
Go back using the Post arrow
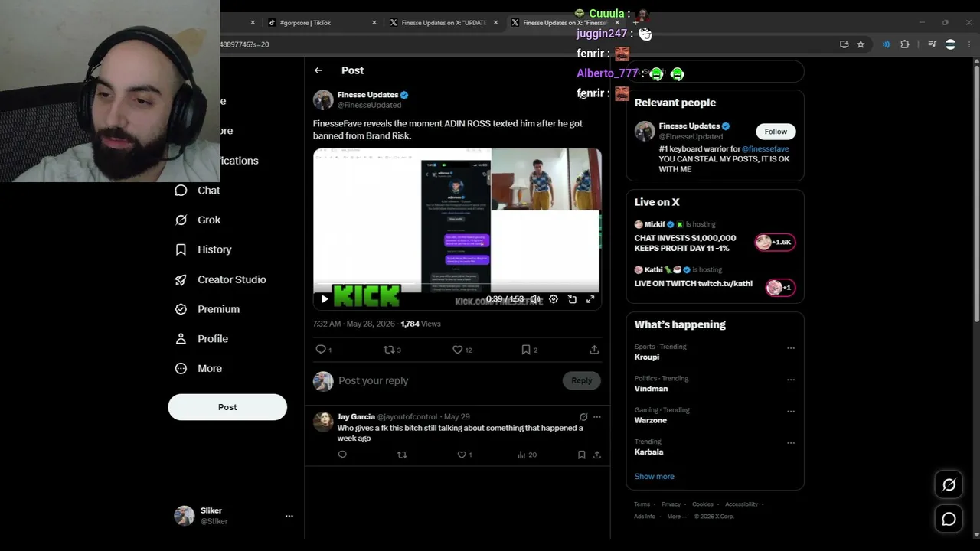click(x=318, y=70)
